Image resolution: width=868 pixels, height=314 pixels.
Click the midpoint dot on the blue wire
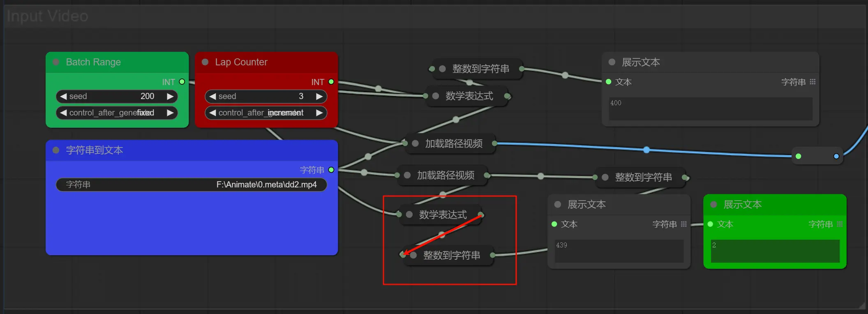pos(646,150)
